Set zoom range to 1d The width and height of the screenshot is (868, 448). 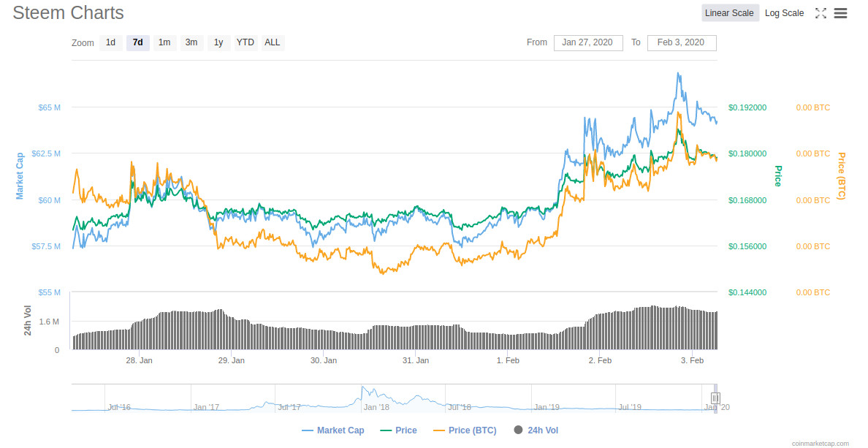pyautogui.click(x=111, y=42)
